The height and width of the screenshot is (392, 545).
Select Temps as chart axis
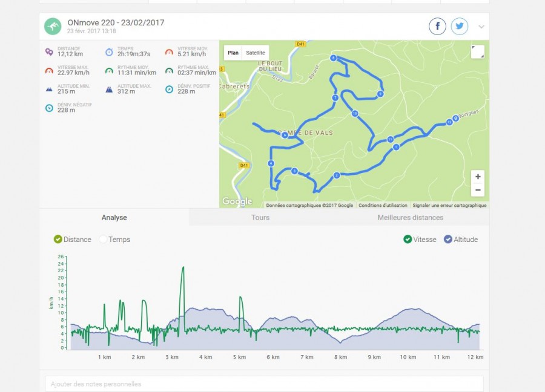[103, 240]
